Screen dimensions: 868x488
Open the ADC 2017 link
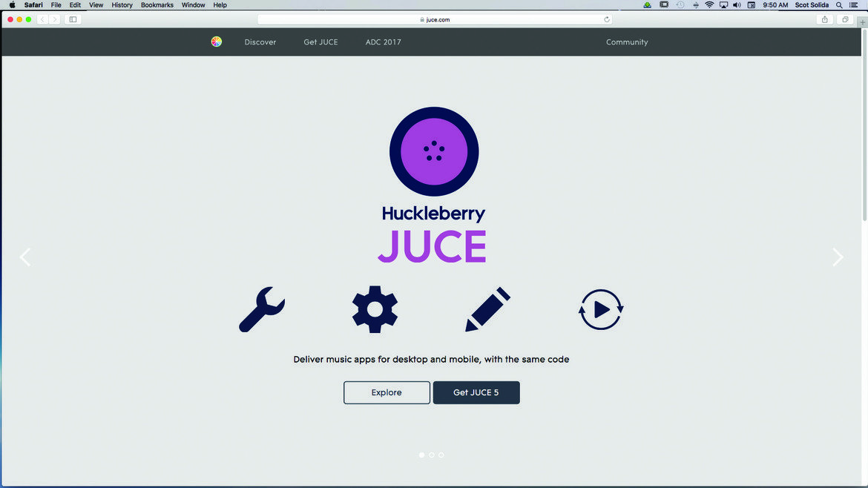(383, 42)
